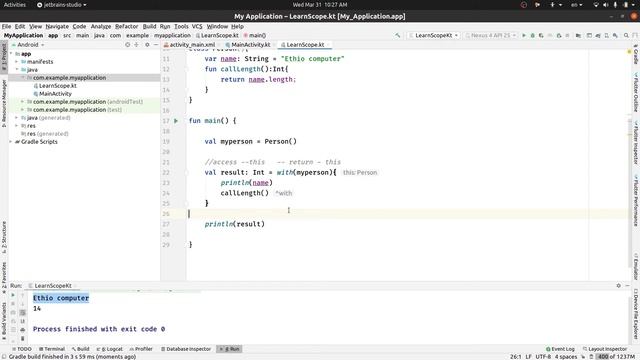Click the date and time in top bar
Viewport: 640px width, 360px height.
coord(320,5)
